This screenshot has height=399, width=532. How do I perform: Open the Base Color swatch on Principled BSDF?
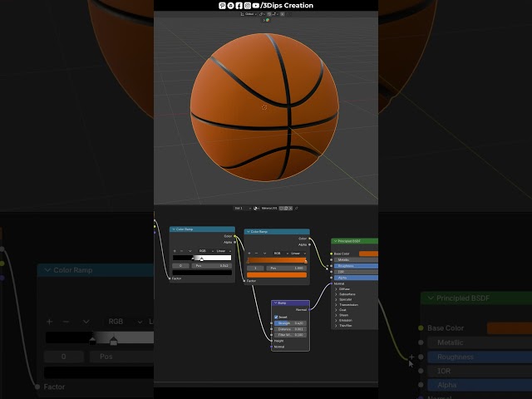click(x=368, y=254)
